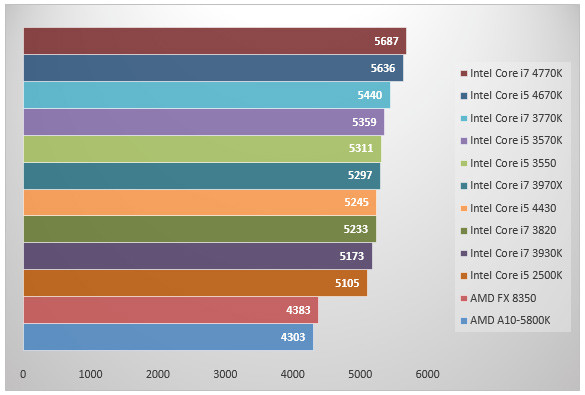The image size is (585, 395).
Task: Click the Intel Core i7 3930K legend swatch
Action: click(464, 254)
